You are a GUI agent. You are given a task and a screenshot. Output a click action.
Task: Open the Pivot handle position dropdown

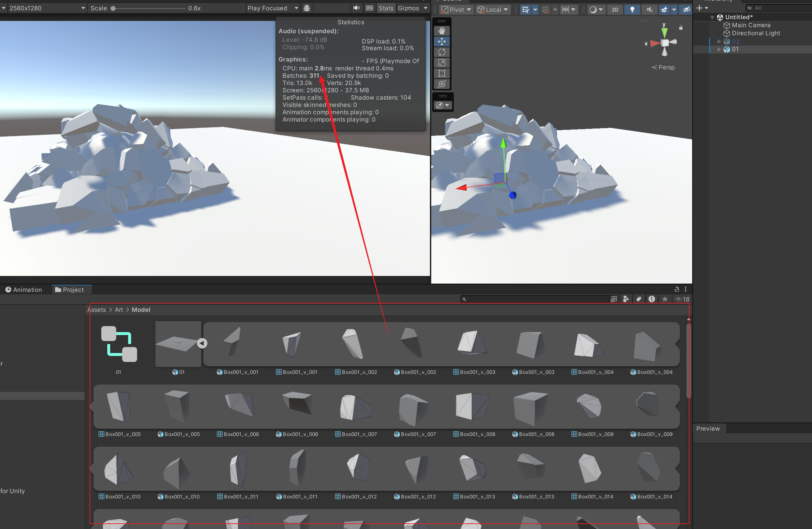tap(456, 10)
